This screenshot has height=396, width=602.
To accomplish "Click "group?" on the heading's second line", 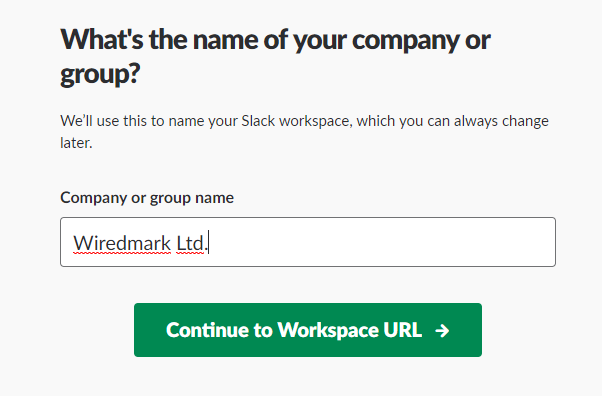I will pyautogui.click(x=100, y=75).
